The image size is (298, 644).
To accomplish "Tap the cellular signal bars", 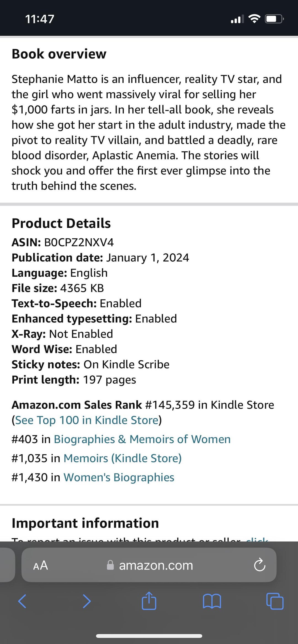I will point(237,19).
